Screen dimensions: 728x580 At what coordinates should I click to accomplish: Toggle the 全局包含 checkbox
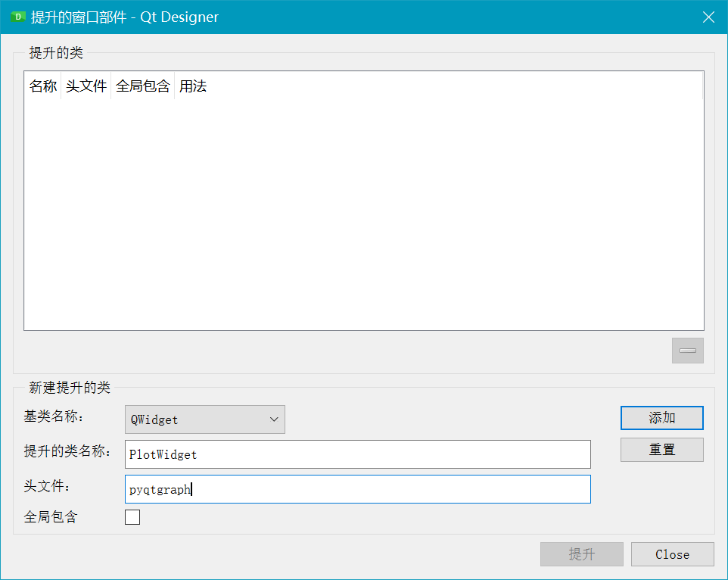click(132, 517)
